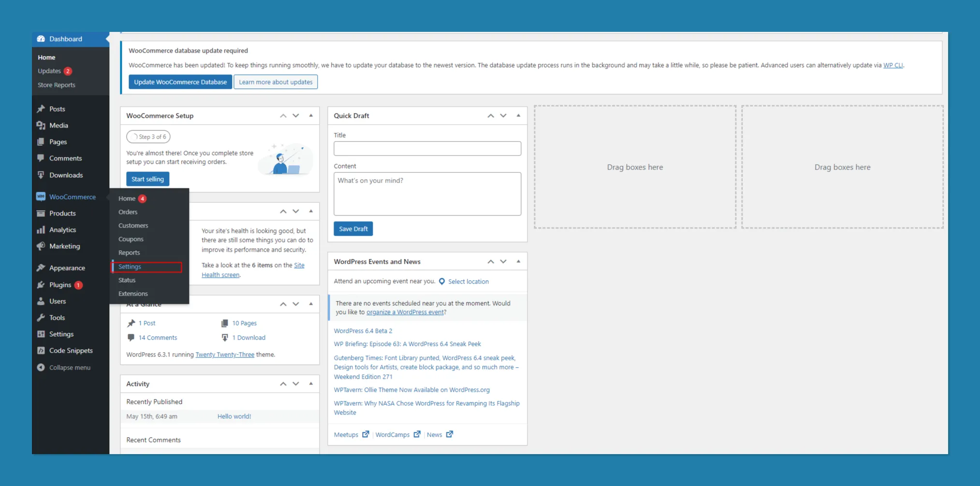Screen dimensions: 980x486
Task: Click Update WooCommerce Database button
Action: tap(180, 82)
